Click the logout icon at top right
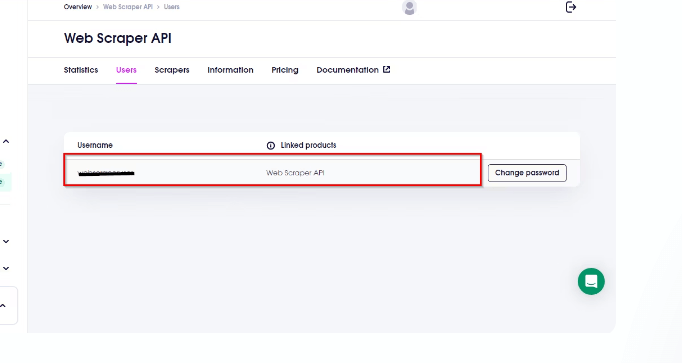Image resolution: width=682 pixels, height=363 pixels. tap(571, 7)
